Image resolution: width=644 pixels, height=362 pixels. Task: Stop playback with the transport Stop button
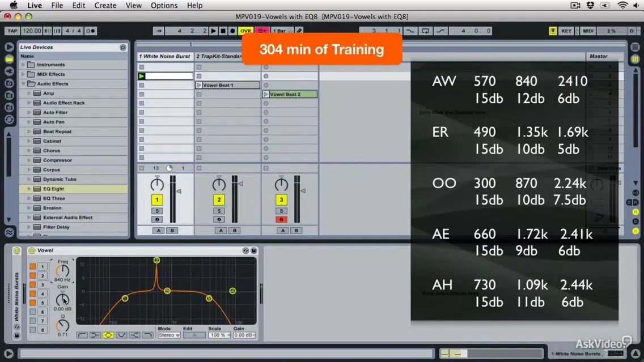coord(223,31)
